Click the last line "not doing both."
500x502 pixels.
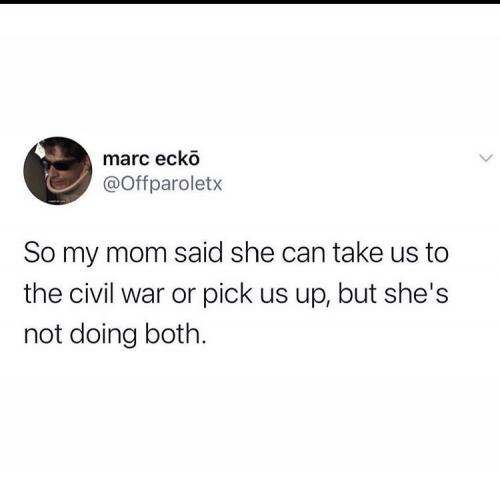click(x=113, y=334)
